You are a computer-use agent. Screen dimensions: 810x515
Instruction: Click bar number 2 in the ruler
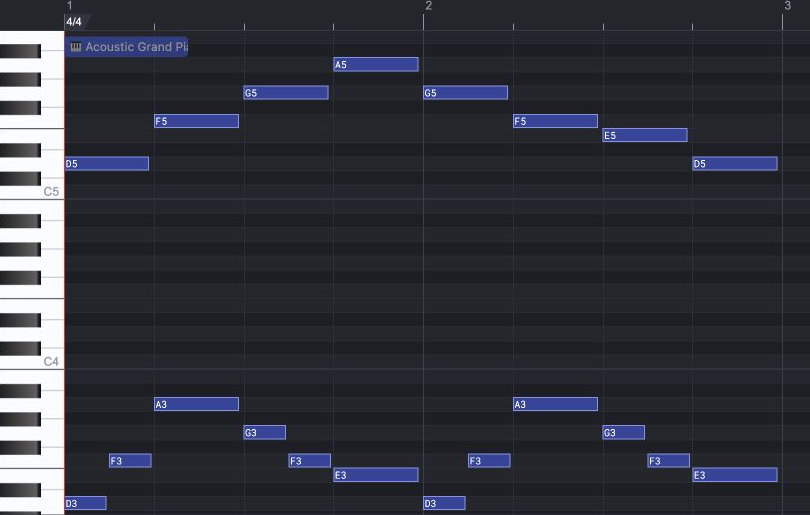click(428, 6)
